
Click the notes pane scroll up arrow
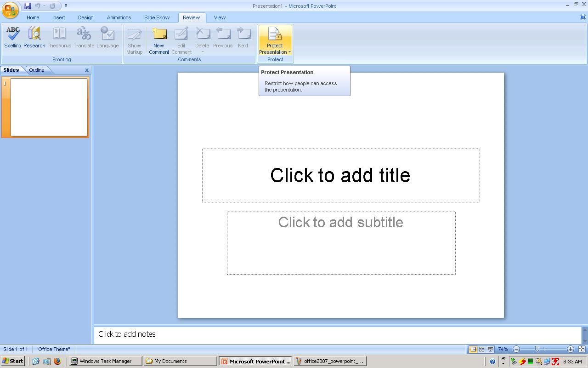coord(585,330)
